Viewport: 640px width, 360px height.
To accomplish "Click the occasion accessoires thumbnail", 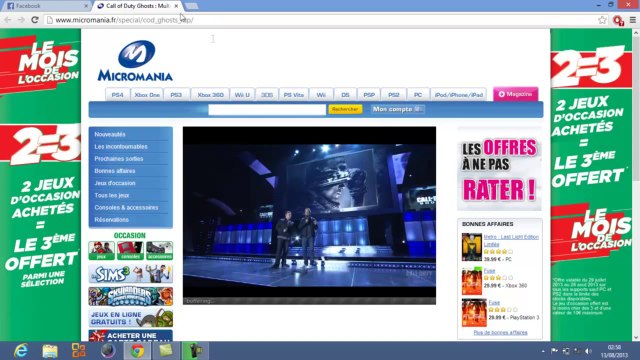I will [160, 251].
